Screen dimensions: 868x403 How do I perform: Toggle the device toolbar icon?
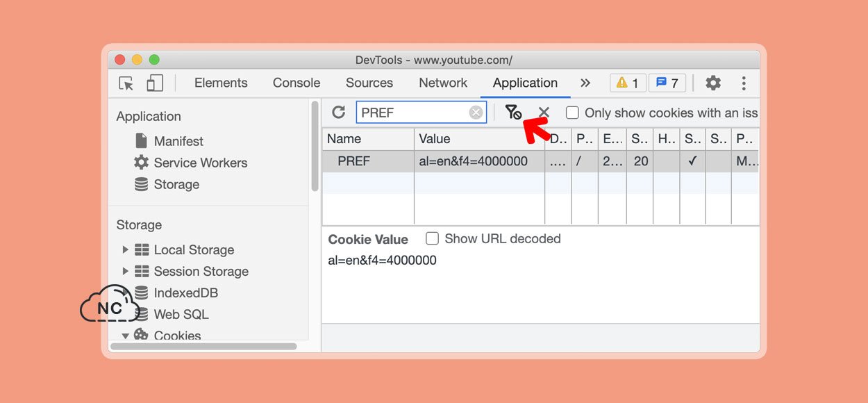click(154, 83)
